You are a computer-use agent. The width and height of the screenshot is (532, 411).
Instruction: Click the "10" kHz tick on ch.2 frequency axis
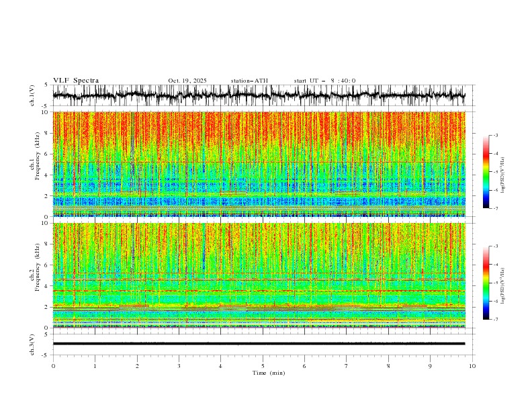point(46,223)
